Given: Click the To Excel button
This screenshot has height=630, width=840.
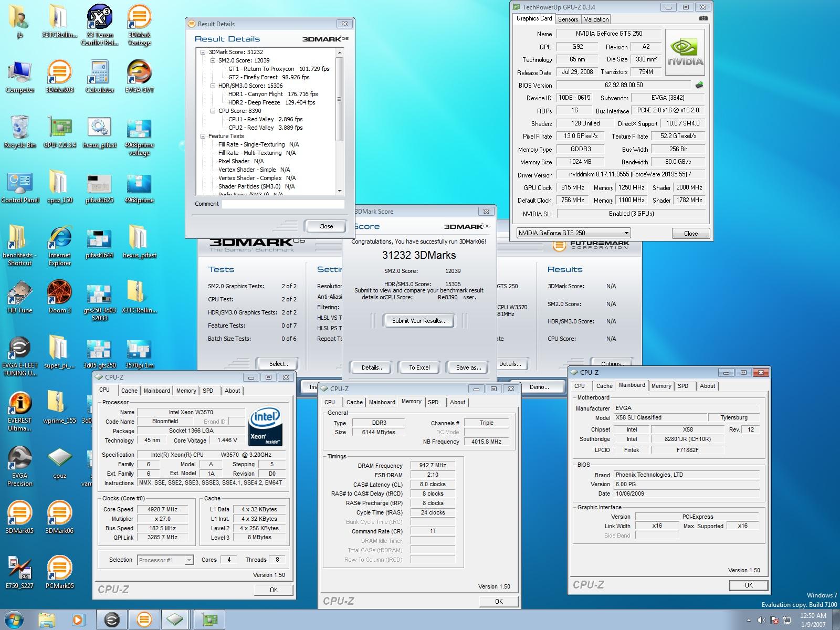Looking at the screenshot, I should click(x=419, y=367).
